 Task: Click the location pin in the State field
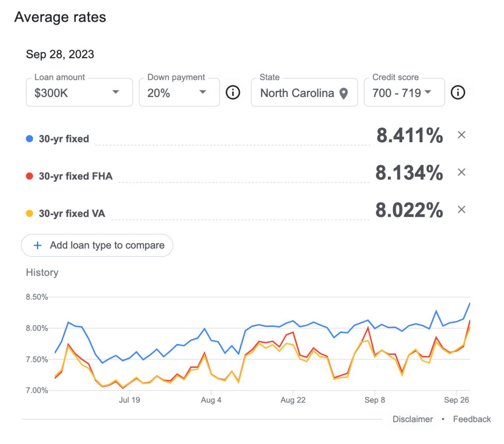pos(344,94)
